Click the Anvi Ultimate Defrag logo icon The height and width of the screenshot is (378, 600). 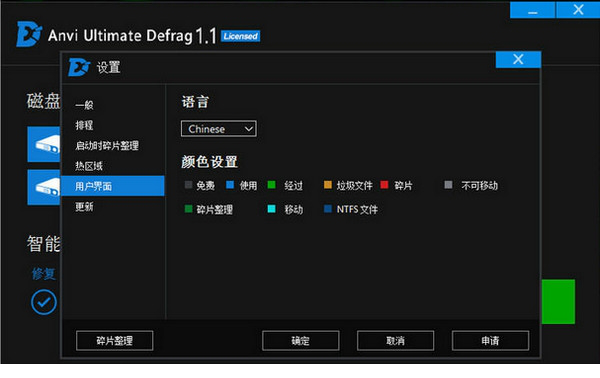pos(29,34)
